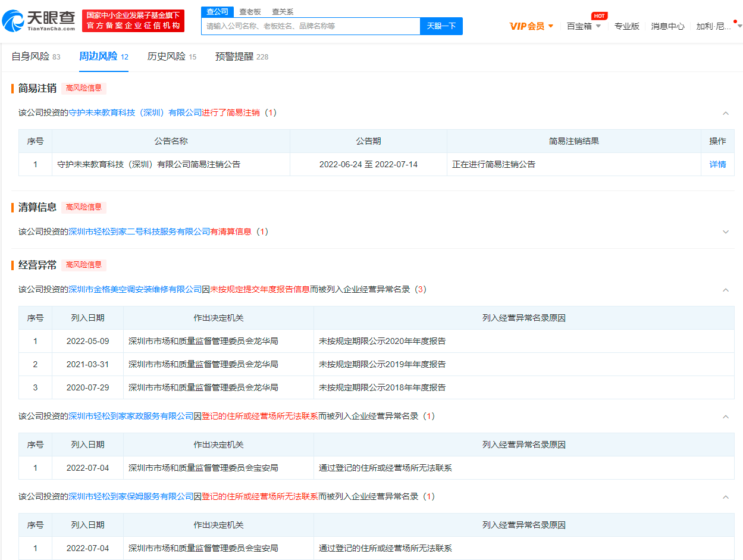Click the 详情 link in the table
This screenshot has width=743, height=560.
[x=717, y=164]
